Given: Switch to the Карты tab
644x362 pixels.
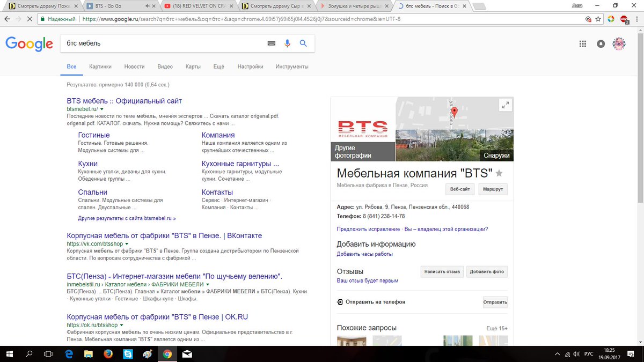Looking at the screenshot, I should [x=193, y=67].
